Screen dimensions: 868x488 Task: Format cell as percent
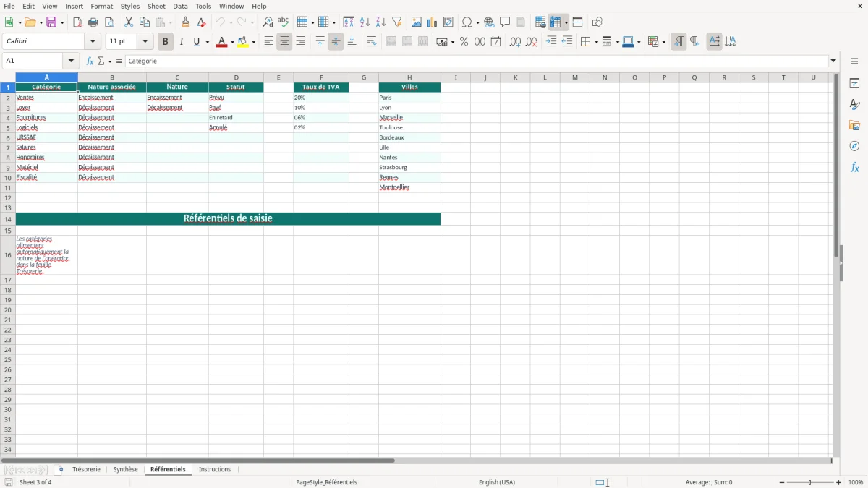(464, 42)
